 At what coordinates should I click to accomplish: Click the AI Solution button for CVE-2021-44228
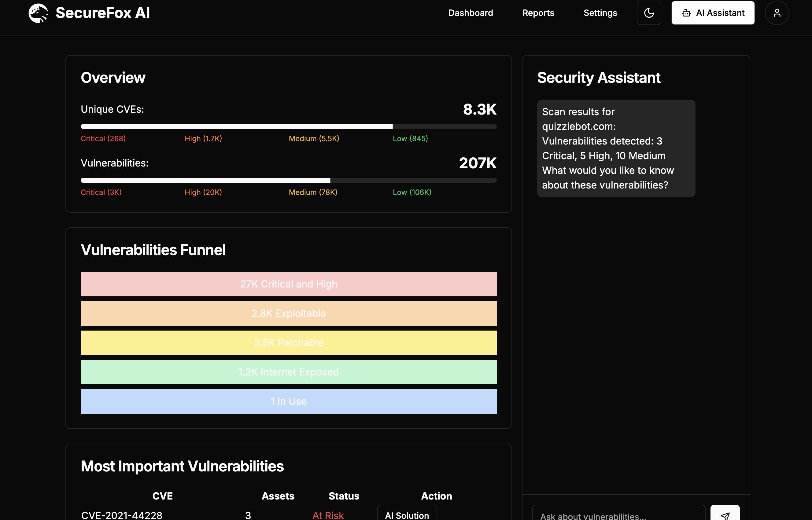(407, 514)
